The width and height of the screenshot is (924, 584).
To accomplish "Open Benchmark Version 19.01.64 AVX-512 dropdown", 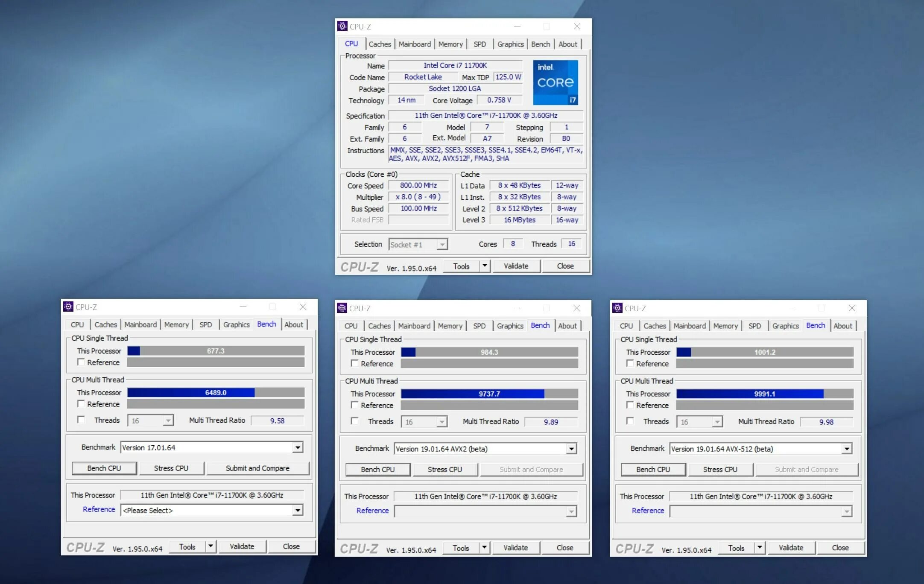I will click(x=761, y=449).
